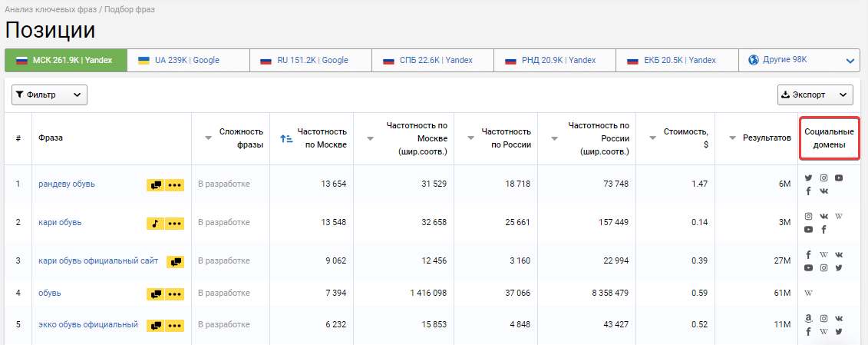
Task: Sort by Частотность по Москве ascending icon
Action: [x=286, y=138]
